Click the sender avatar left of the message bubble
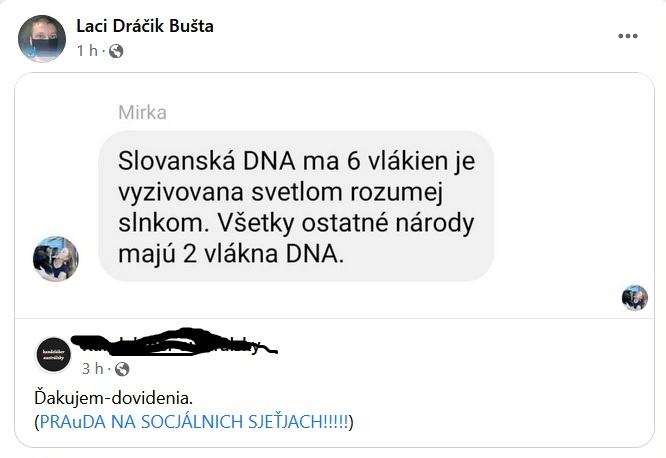 click(x=55, y=258)
